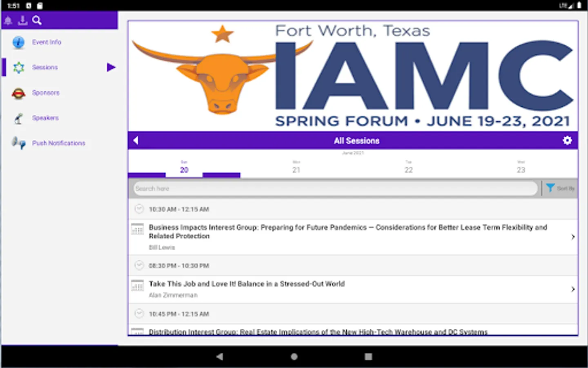Switch to Monday 21 date tab
588x368 pixels.
(x=296, y=167)
